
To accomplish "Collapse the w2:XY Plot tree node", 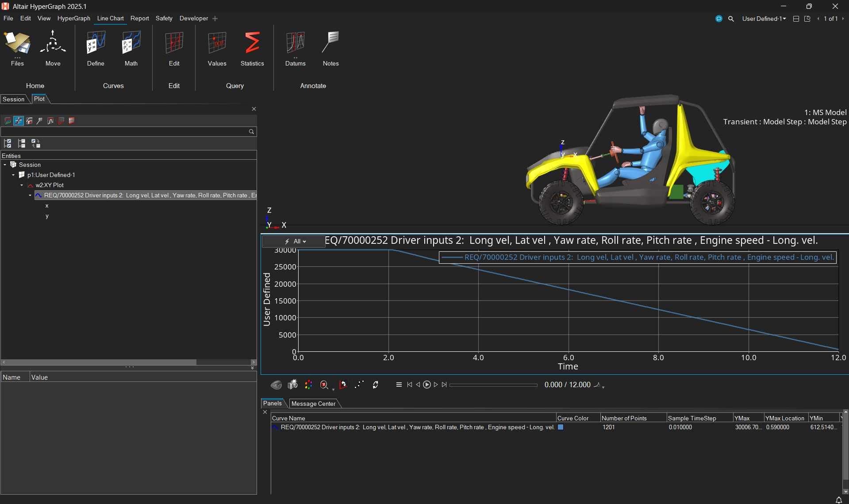I will tap(22, 185).
